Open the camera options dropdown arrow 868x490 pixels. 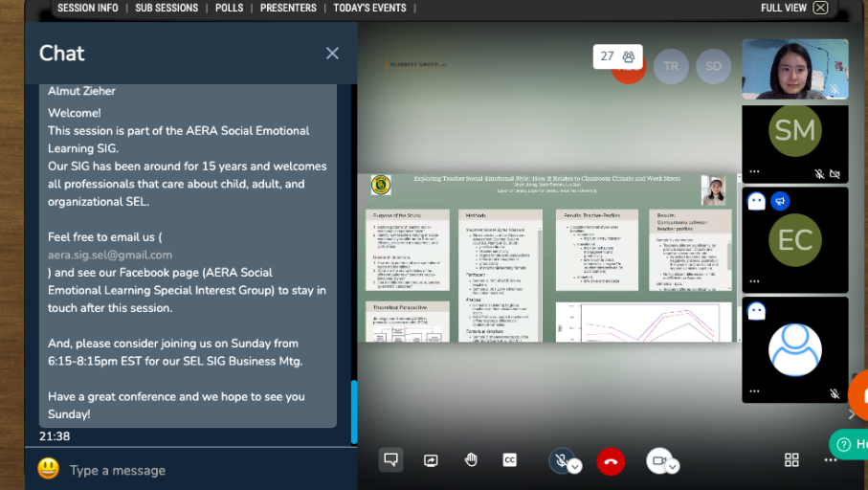point(673,466)
